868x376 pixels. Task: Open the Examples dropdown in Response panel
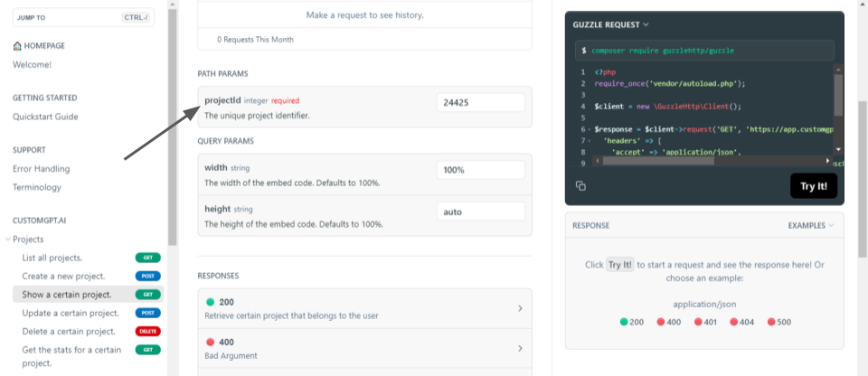[811, 225]
